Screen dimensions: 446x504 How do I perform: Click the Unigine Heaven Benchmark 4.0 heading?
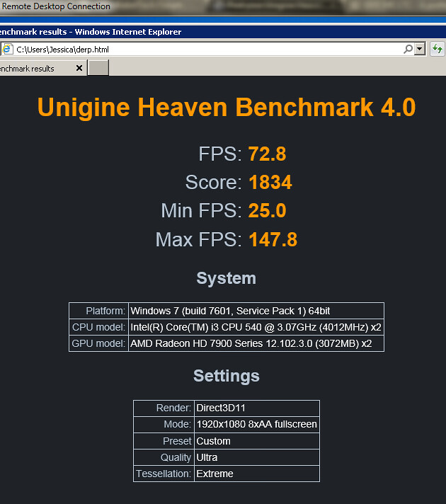pos(226,108)
